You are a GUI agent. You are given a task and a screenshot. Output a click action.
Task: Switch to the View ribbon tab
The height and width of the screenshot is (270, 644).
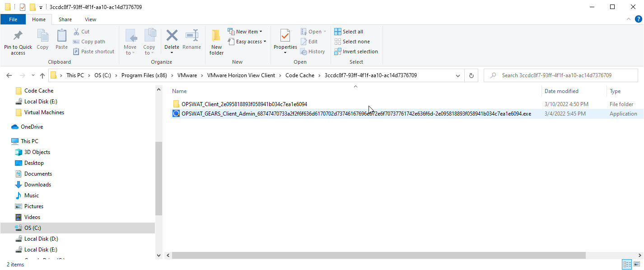pyautogui.click(x=90, y=19)
